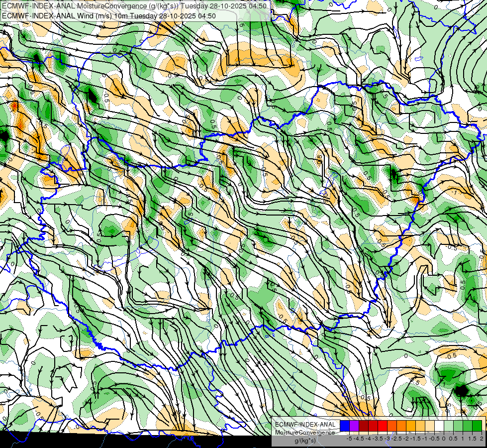Click the blue legend swatch above -5
487x448 pixels.
[345, 426]
